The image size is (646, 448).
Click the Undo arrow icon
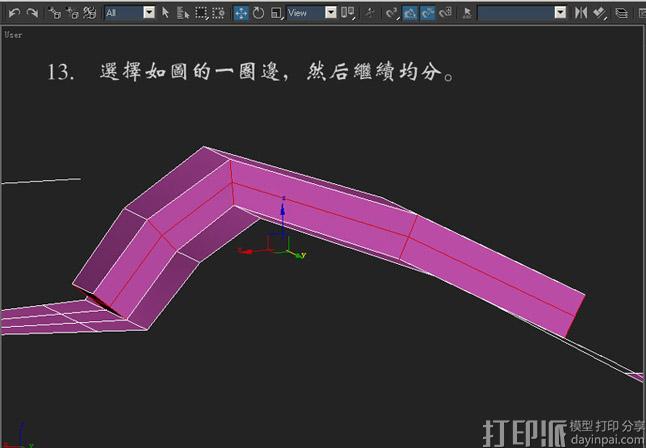(x=14, y=13)
